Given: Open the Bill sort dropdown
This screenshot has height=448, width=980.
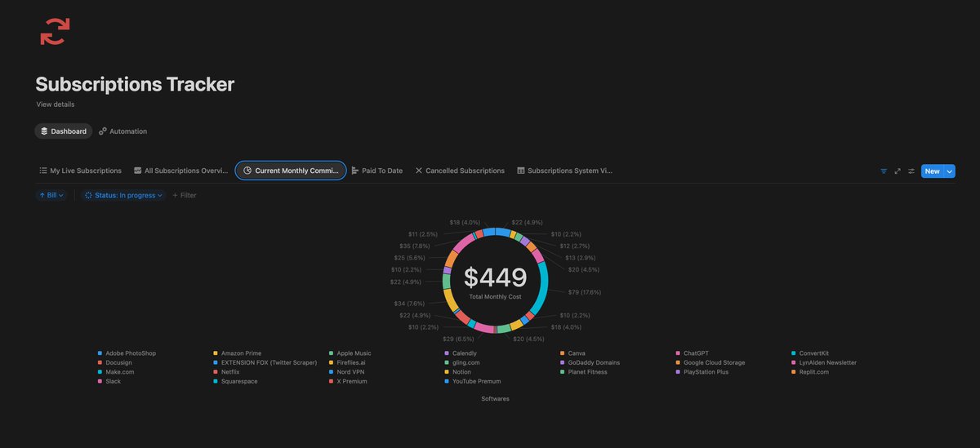Looking at the screenshot, I should (x=51, y=195).
